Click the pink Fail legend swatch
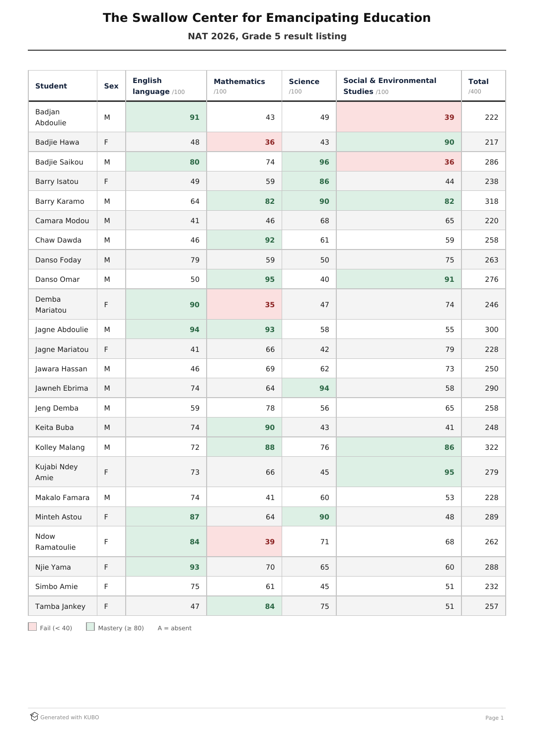The width and height of the screenshot is (534, 756). pos(32,627)
